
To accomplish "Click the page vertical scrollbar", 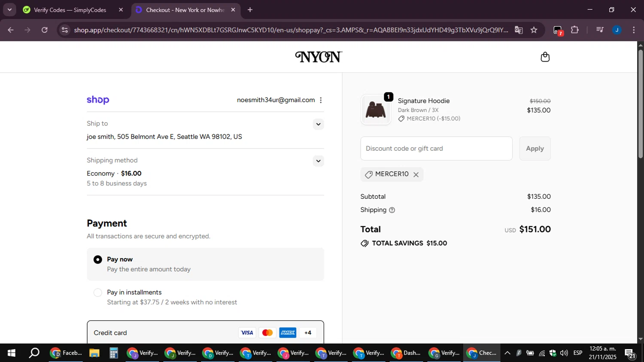I will pyautogui.click(x=641, y=104).
